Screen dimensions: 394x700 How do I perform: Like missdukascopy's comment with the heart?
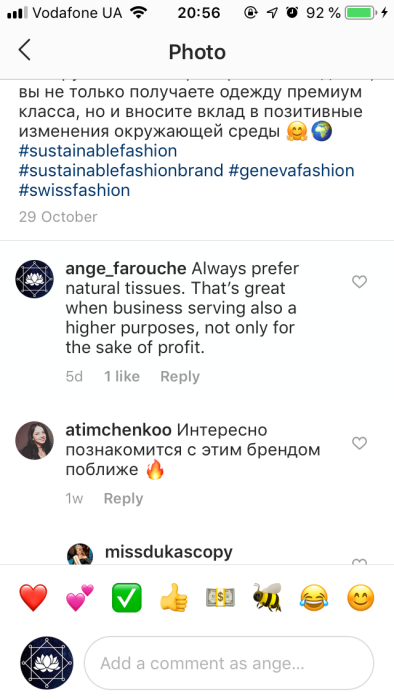(359, 561)
